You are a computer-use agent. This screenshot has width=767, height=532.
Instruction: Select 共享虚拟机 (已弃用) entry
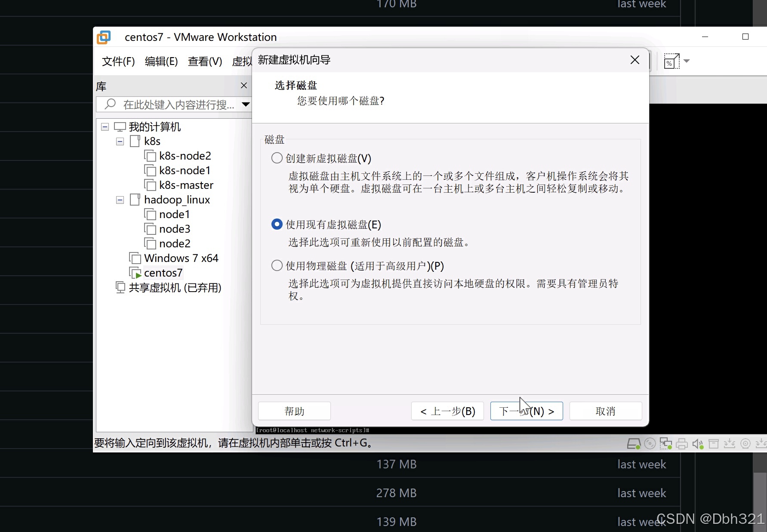click(175, 287)
